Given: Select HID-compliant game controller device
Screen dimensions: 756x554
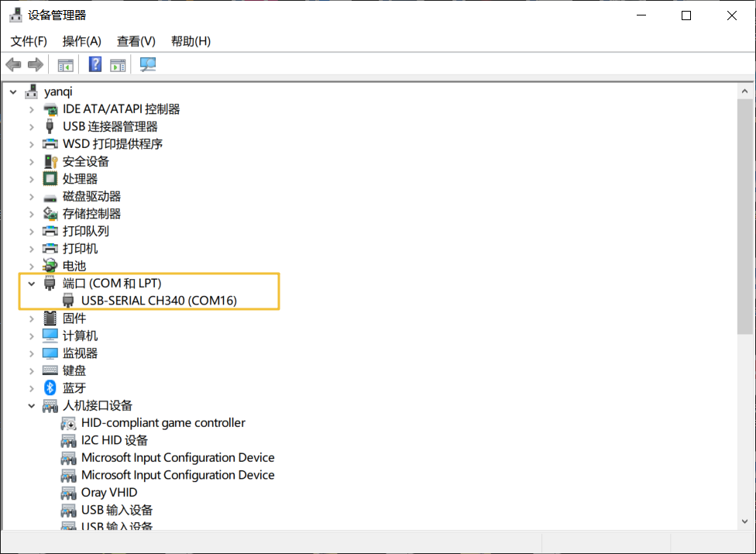Looking at the screenshot, I should pos(163,423).
